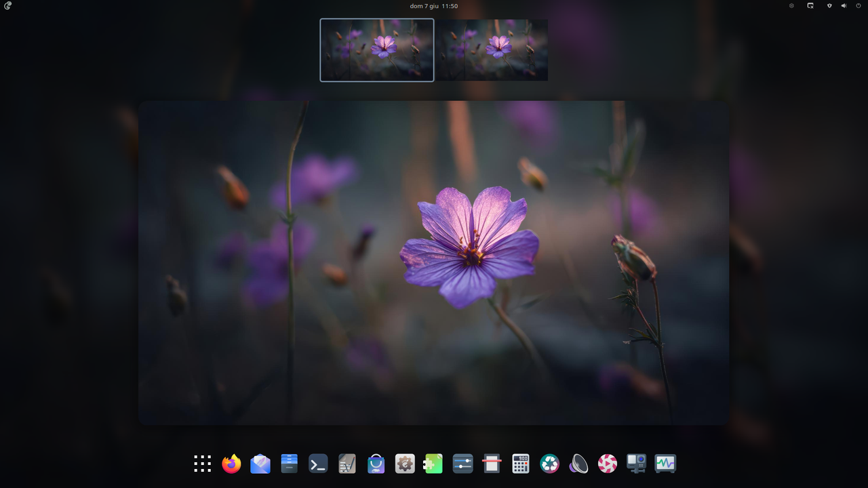The image size is (868, 488).
Task: Open the software store shopping bag
Action: [376, 464]
